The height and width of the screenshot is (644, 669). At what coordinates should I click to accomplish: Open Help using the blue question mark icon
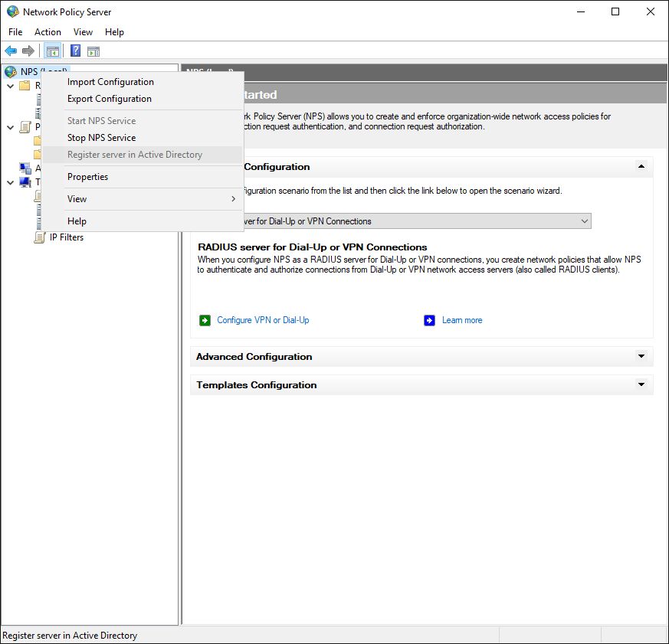pyautogui.click(x=76, y=51)
